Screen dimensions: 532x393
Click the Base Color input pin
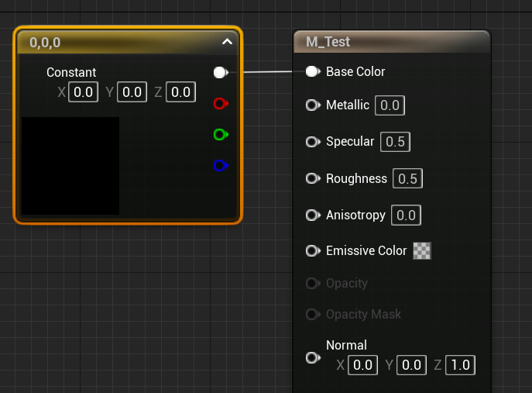313,71
